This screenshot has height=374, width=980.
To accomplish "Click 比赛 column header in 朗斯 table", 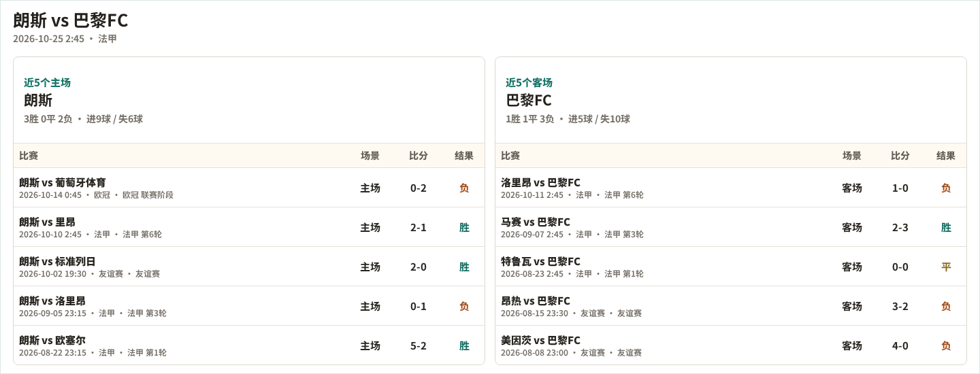I will (29, 156).
